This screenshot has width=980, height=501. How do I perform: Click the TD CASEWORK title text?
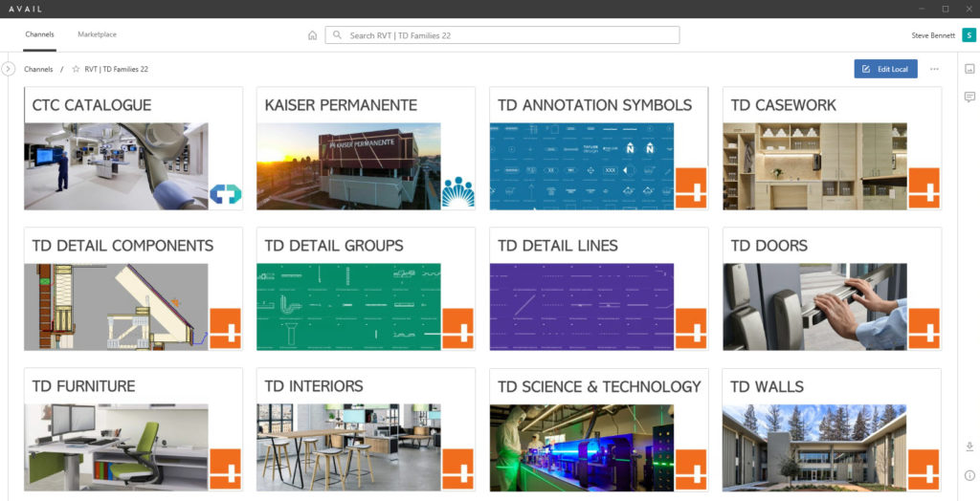[x=784, y=105]
